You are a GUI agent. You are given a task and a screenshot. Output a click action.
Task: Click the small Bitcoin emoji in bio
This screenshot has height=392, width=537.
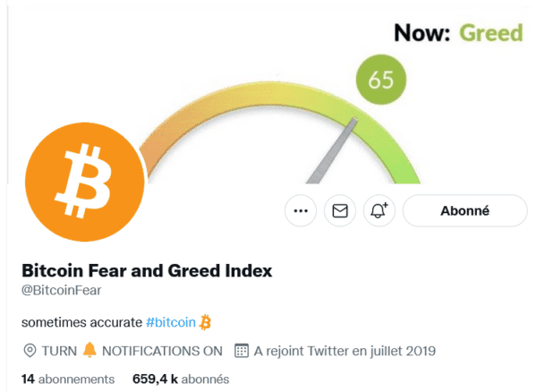click(x=205, y=321)
